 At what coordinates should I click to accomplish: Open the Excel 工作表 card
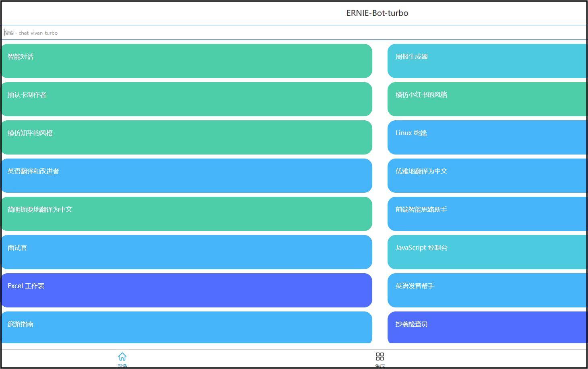pyautogui.click(x=186, y=290)
